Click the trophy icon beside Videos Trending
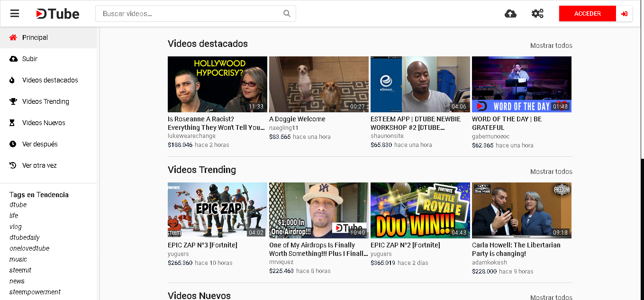The width and height of the screenshot is (644, 300). pyautogui.click(x=13, y=101)
